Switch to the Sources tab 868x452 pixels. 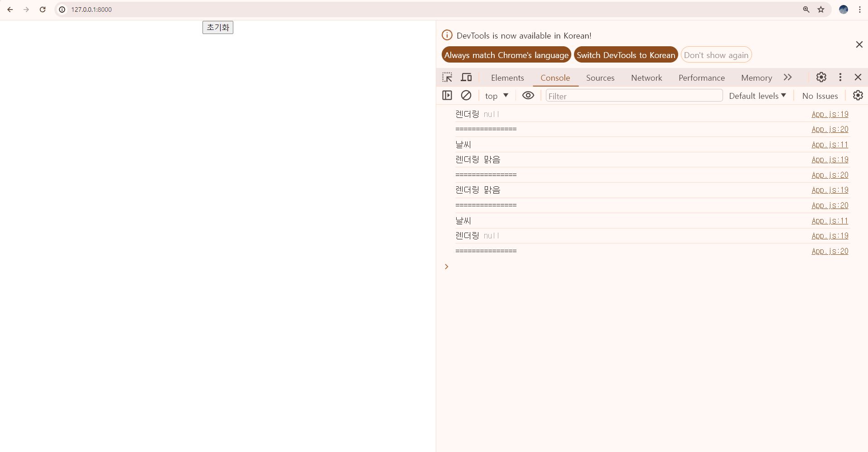point(600,78)
